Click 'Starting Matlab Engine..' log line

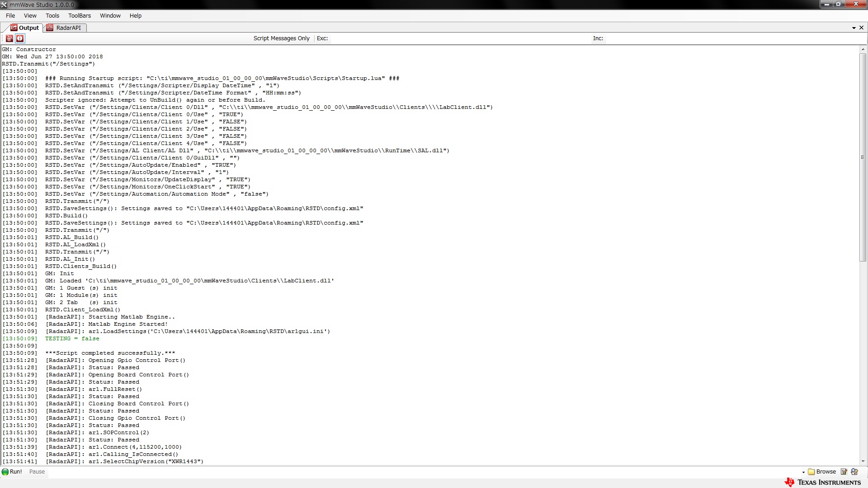click(x=110, y=317)
